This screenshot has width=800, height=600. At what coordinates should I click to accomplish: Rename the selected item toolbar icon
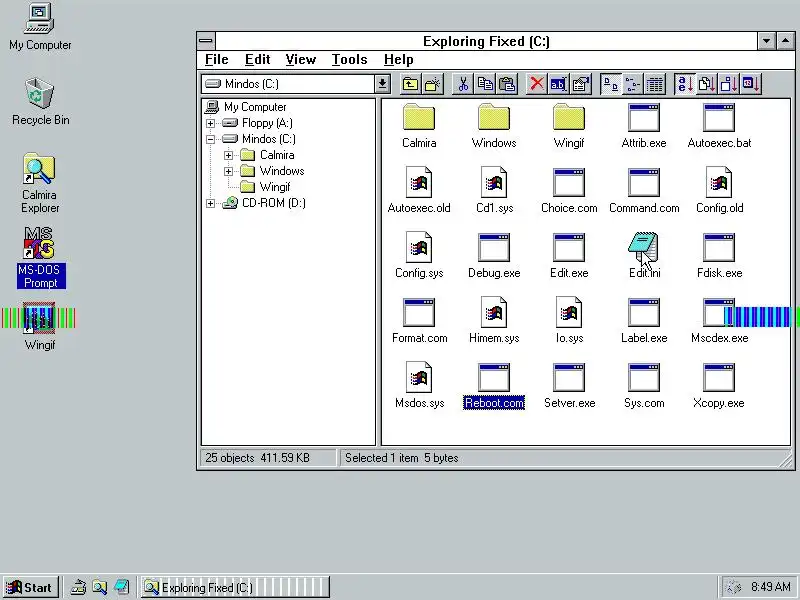coord(558,84)
